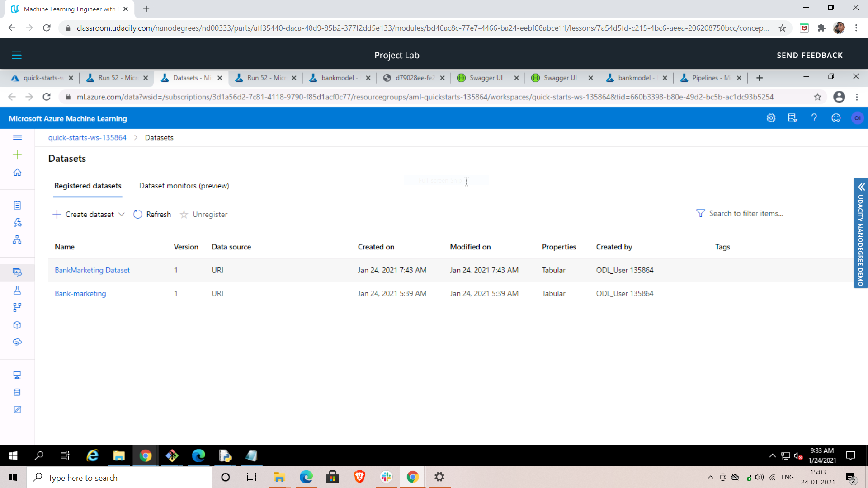Switch to Registered datasets tab

click(88, 186)
